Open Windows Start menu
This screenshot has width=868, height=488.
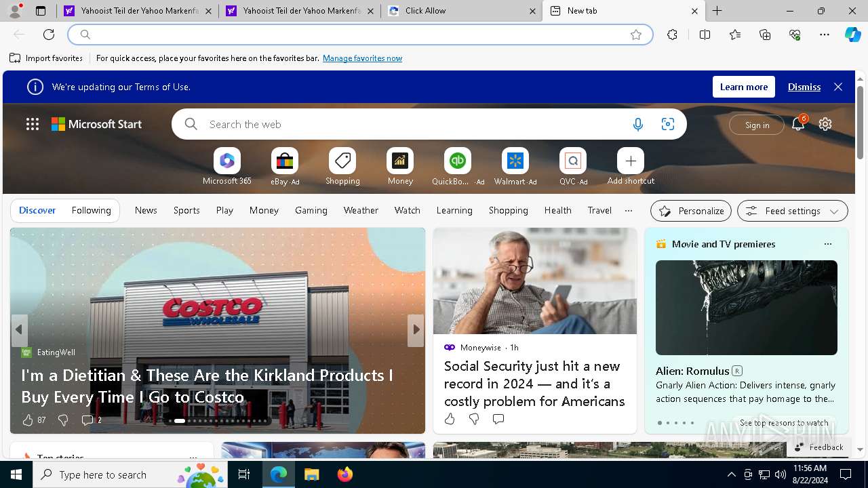(x=16, y=474)
